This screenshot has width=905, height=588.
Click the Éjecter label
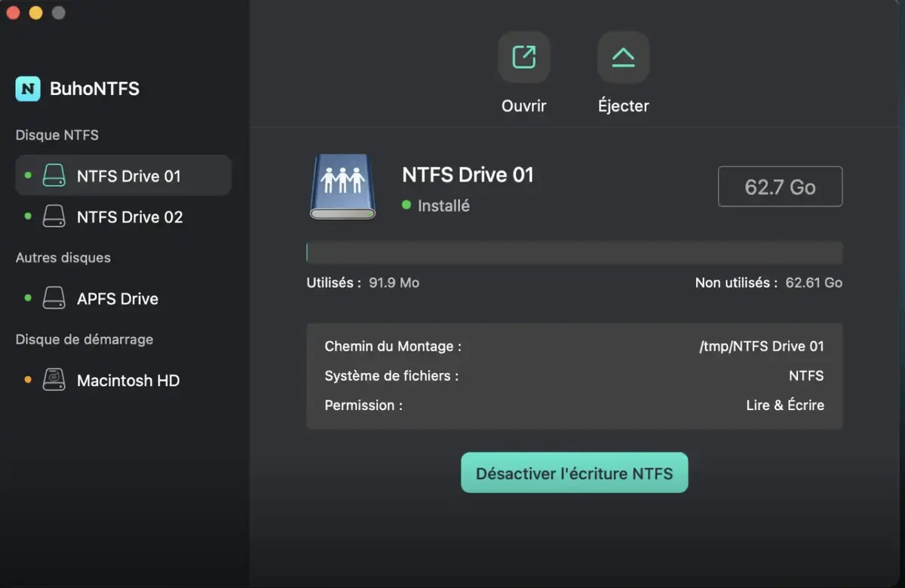(623, 106)
